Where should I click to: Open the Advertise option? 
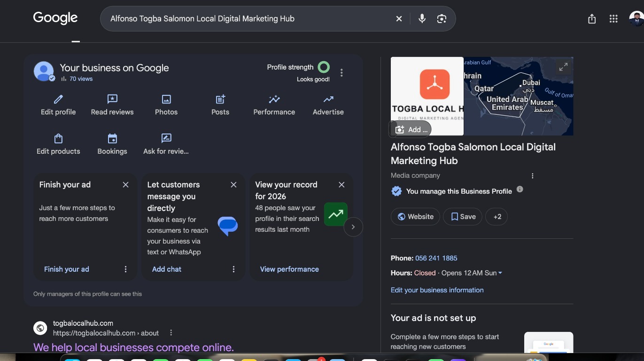point(328,105)
